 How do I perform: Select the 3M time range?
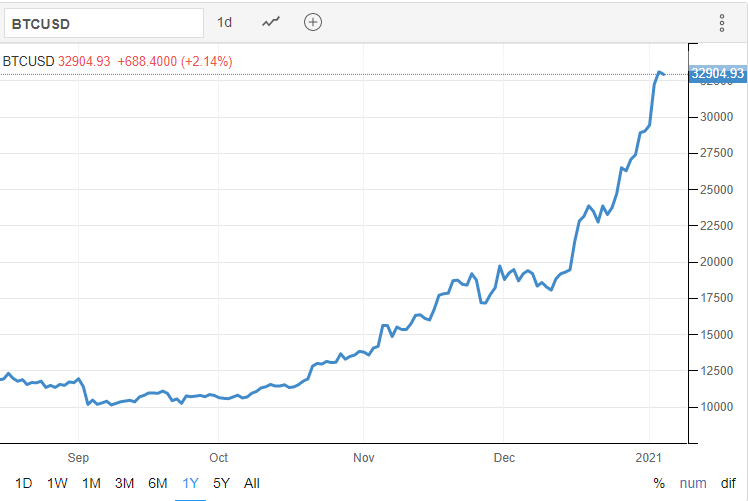tap(125, 483)
